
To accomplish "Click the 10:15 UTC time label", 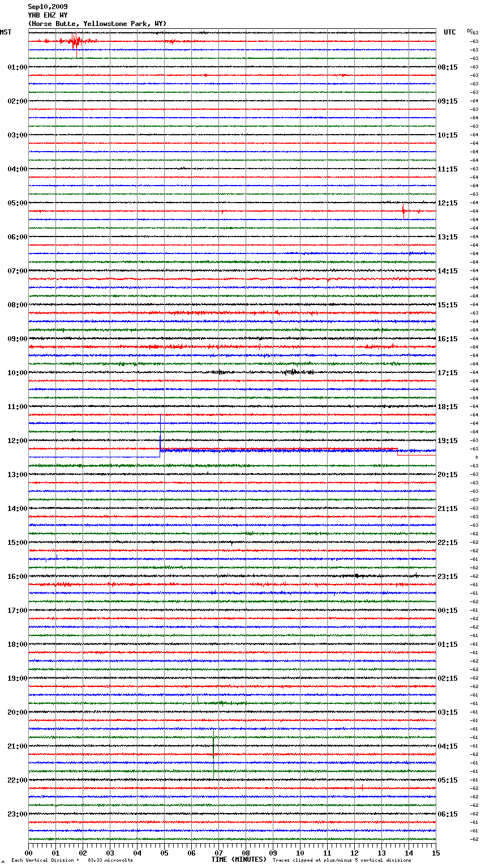I will pos(448,135).
